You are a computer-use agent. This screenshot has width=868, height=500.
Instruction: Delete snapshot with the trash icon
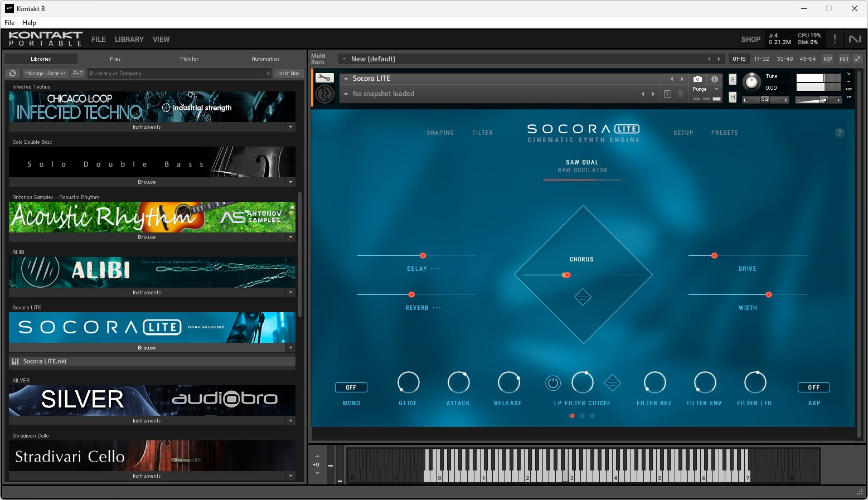tap(681, 94)
